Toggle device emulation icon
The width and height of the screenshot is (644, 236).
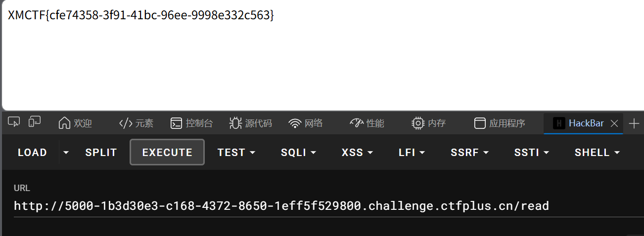35,122
